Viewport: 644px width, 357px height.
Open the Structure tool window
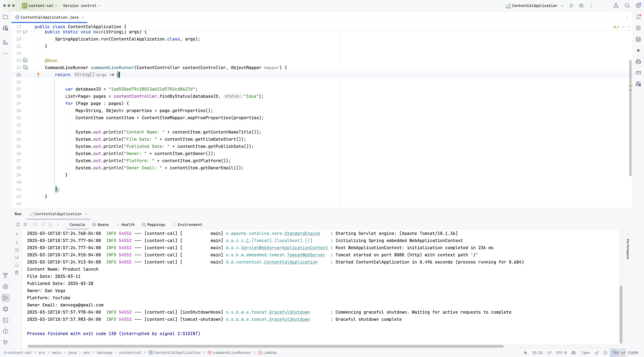click(x=5, y=42)
